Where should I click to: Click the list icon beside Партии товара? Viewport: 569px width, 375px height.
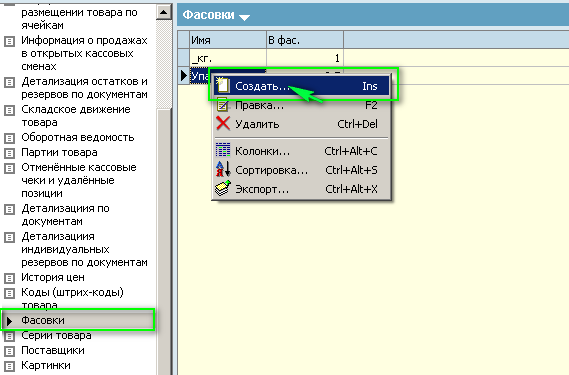9,153
